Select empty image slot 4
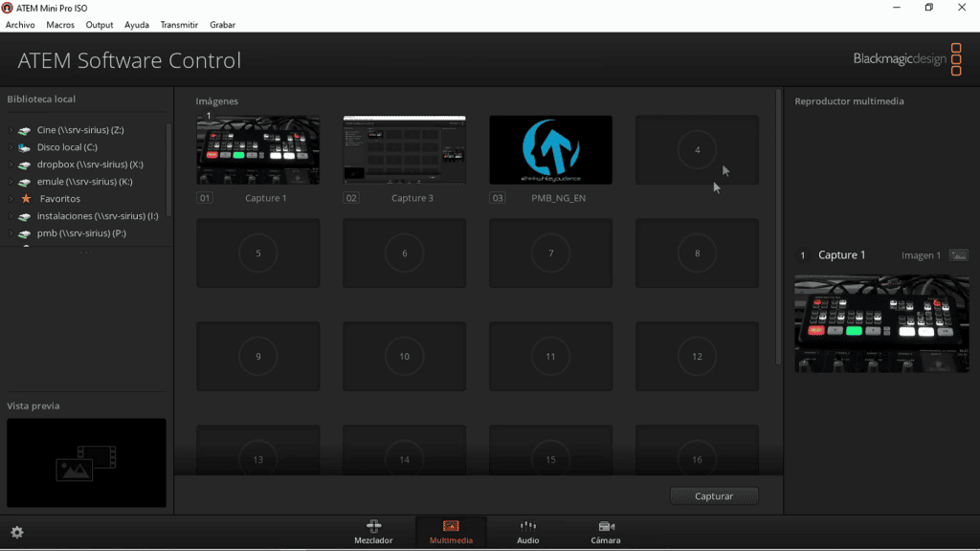 coord(697,150)
